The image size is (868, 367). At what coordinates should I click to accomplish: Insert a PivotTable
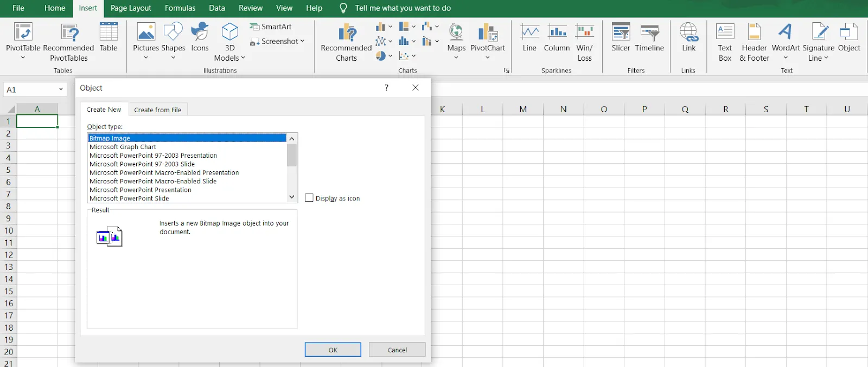[23, 41]
